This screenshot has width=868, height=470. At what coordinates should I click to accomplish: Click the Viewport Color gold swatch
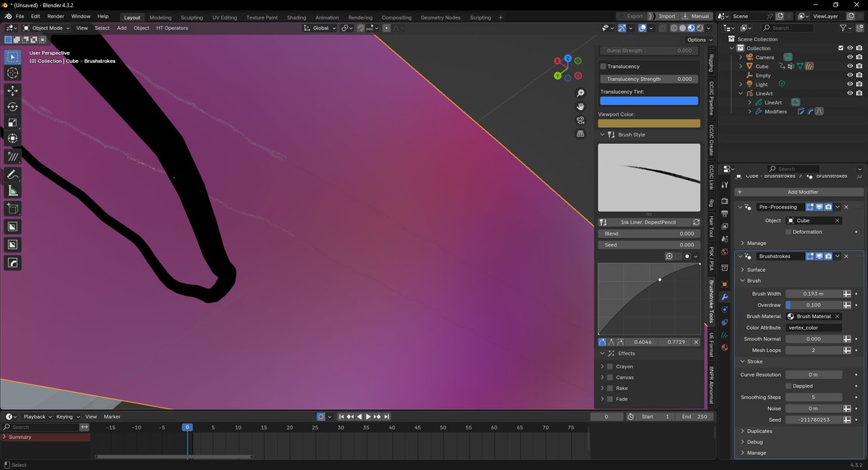click(x=649, y=124)
